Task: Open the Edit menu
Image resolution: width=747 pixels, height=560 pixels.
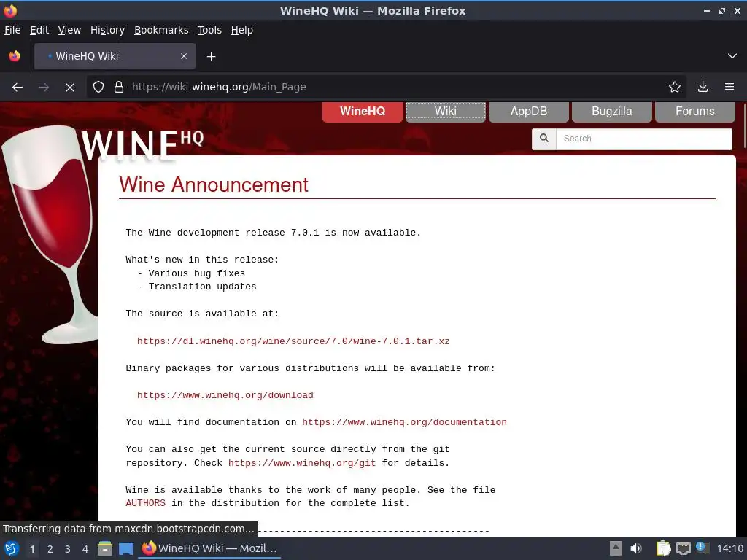Action: click(x=39, y=30)
